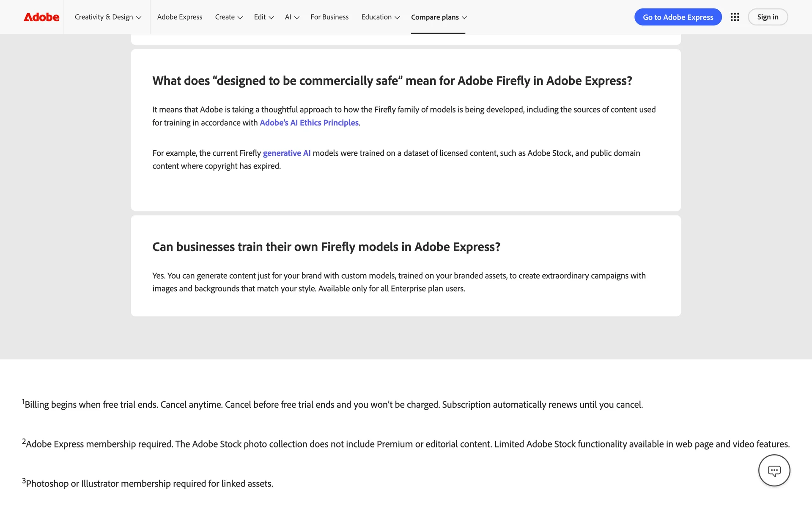This screenshot has width=812, height=508.
Task: Expand the Edit dropdown
Action: tap(263, 17)
